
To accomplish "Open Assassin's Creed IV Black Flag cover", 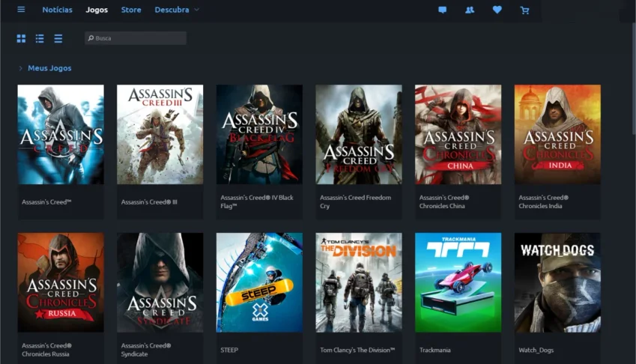I will 259,134.
